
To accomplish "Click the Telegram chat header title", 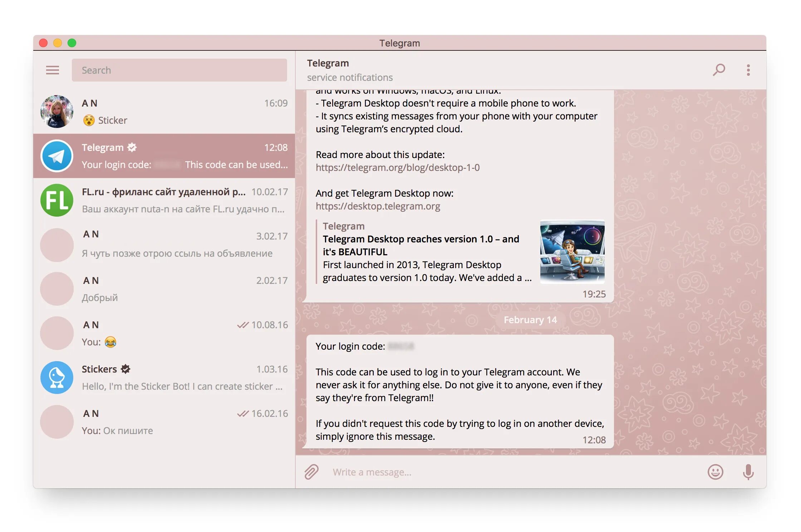I will (328, 63).
